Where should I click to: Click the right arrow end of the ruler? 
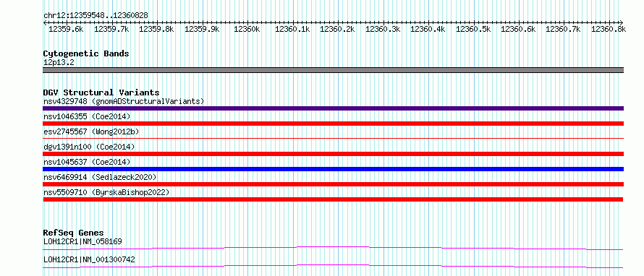(x=622, y=22)
